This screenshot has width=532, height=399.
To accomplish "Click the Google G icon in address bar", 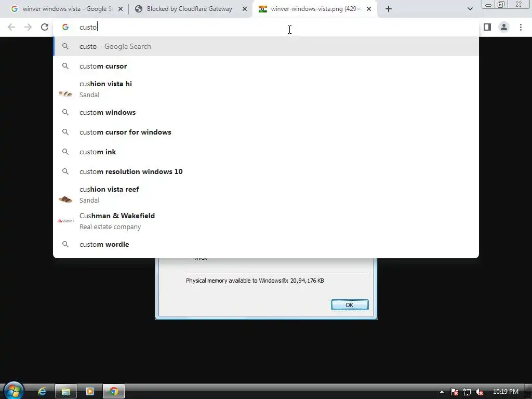I will 65,27.
